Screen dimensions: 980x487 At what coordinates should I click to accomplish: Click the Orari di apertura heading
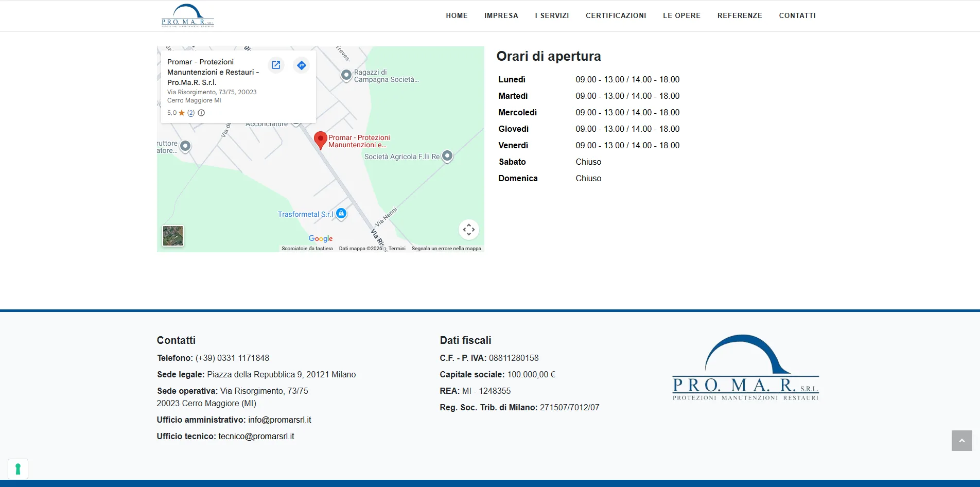click(549, 56)
